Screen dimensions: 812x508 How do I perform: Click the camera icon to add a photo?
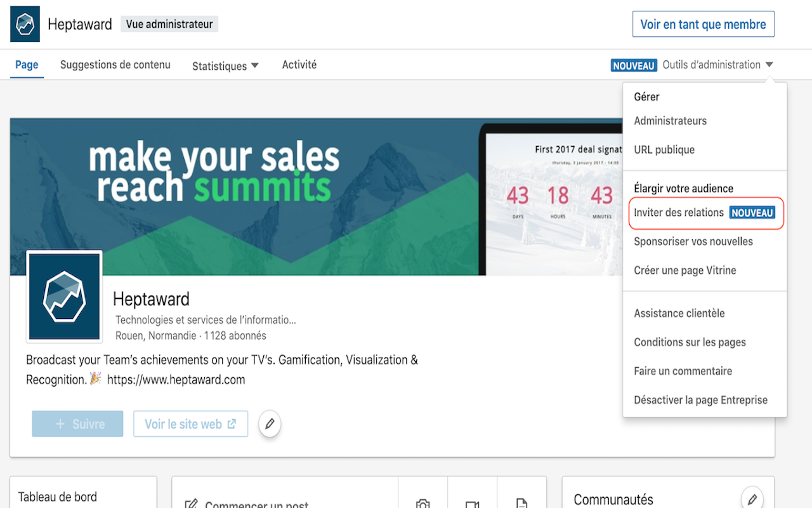point(422,504)
